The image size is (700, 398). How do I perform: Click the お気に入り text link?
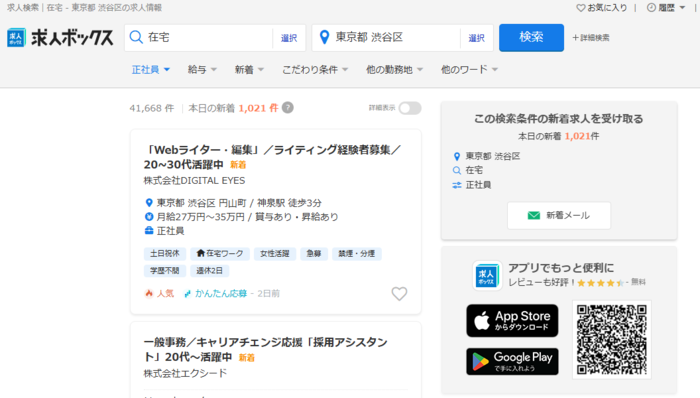607,8
